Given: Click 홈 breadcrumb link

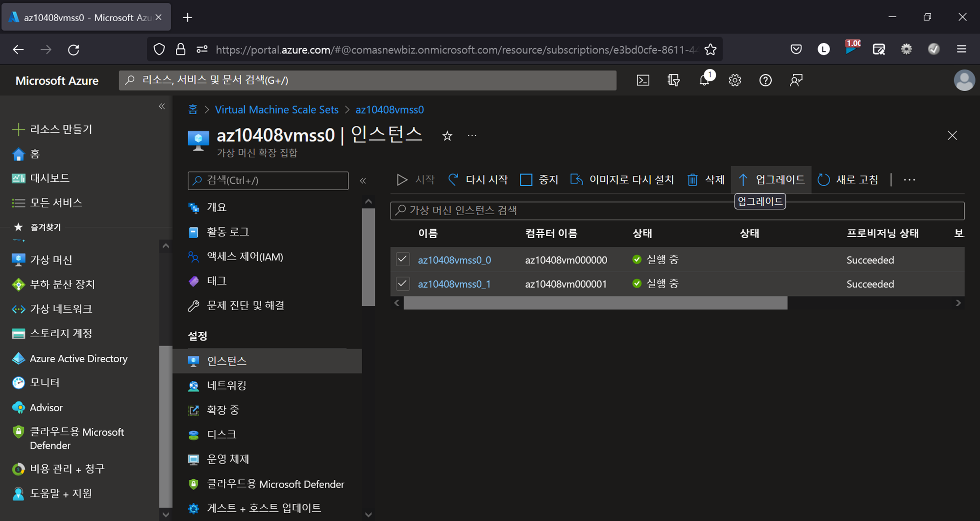Looking at the screenshot, I should 193,110.
